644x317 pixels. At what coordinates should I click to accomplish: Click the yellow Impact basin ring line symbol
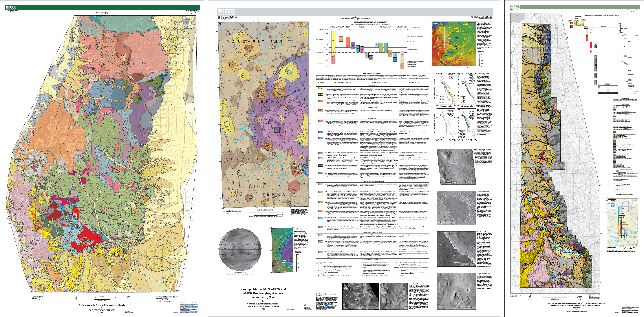357,263
